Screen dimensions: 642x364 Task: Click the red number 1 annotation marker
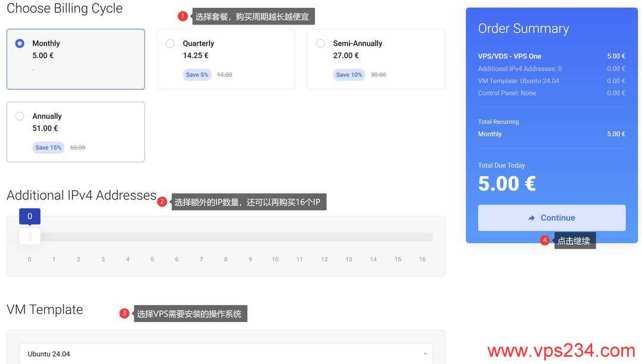(x=182, y=16)
